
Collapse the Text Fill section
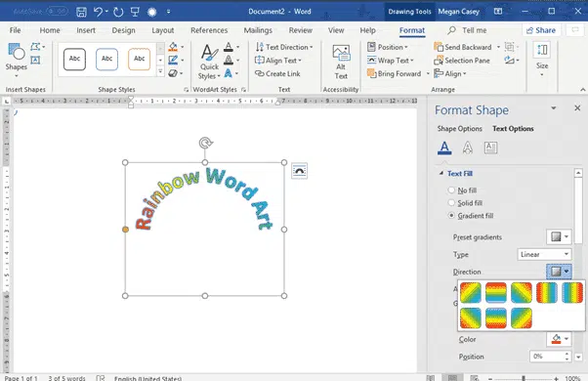click(441, 173)
